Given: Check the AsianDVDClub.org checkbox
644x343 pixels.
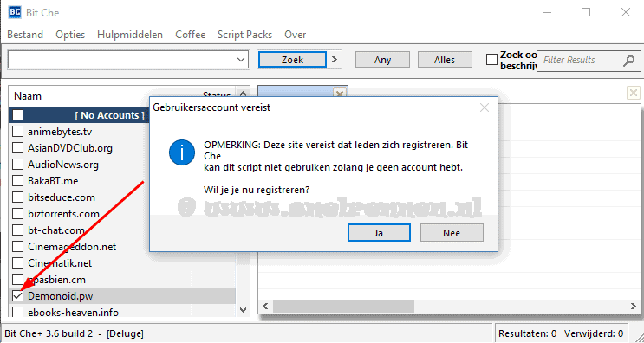Looking at the screenshot, I should [17, 148].
